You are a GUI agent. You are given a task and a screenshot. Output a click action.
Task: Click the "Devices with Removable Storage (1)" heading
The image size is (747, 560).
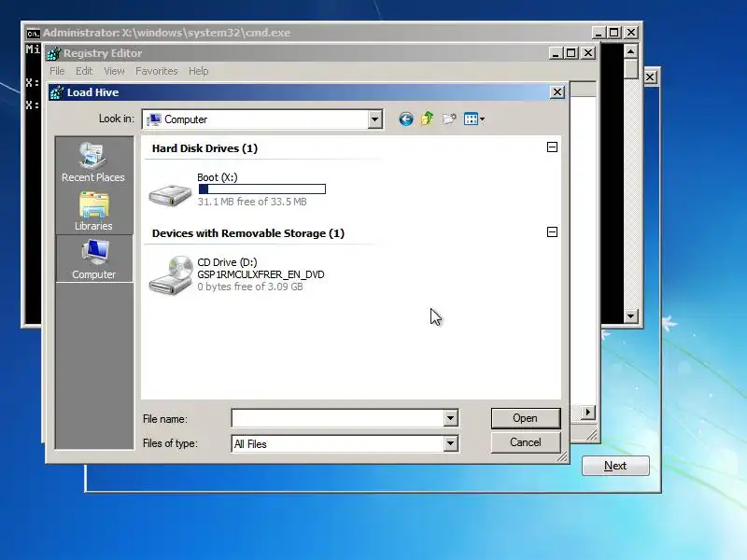point(248,233)
